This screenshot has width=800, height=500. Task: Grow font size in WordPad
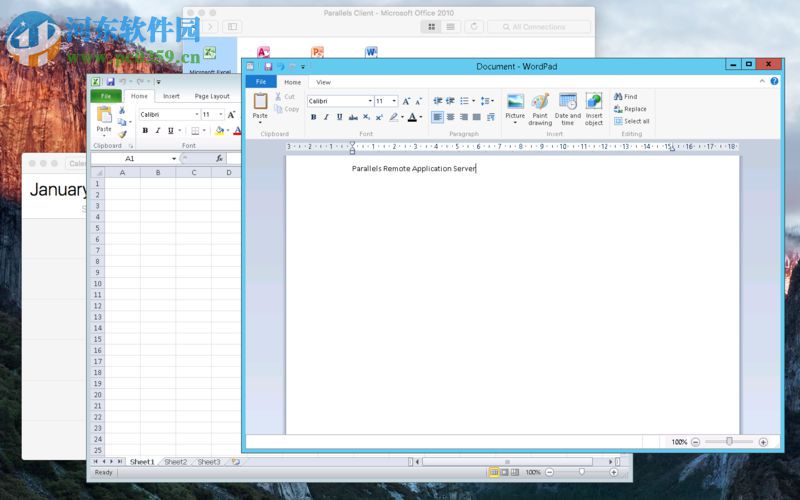[406, 101]
